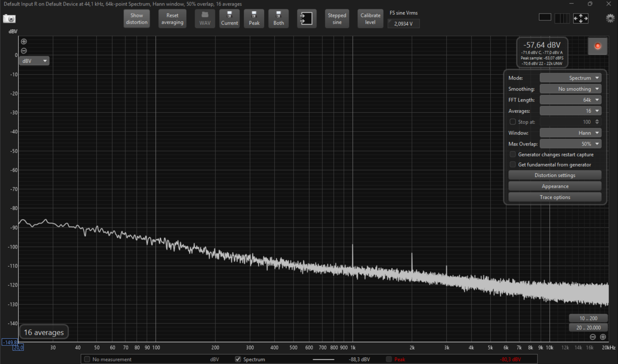Open the Window dropdown showing Hann
The image size is (618, 364).
coord(570,133)
